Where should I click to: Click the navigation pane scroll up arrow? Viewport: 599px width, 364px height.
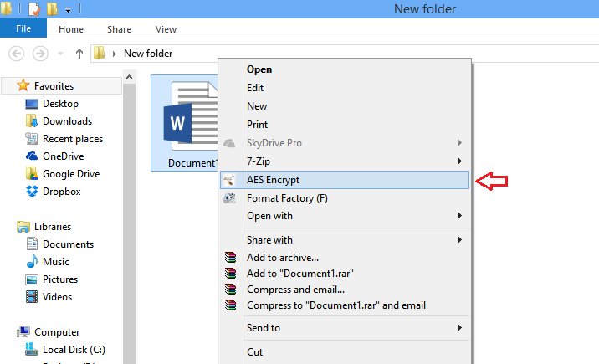(129, 77)
